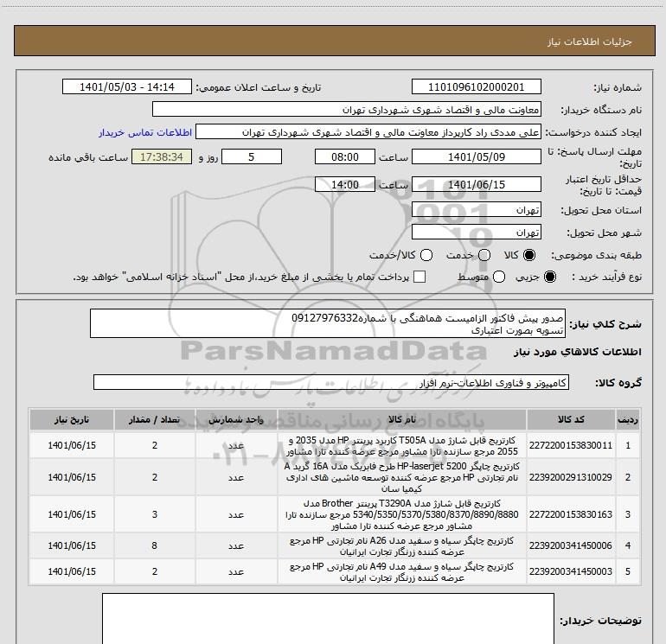
Task: Click the countdown timer 17:38:34
Action: [162, 156]
